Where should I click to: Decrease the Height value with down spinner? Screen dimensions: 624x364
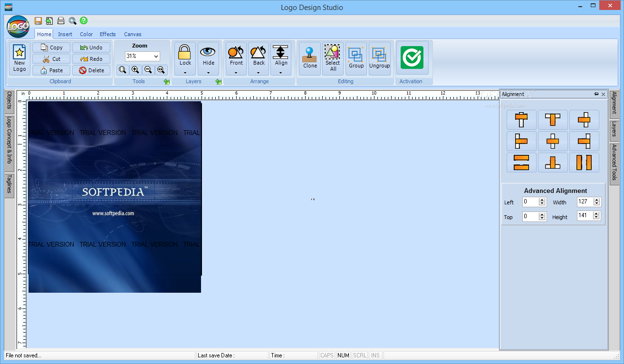597,219
